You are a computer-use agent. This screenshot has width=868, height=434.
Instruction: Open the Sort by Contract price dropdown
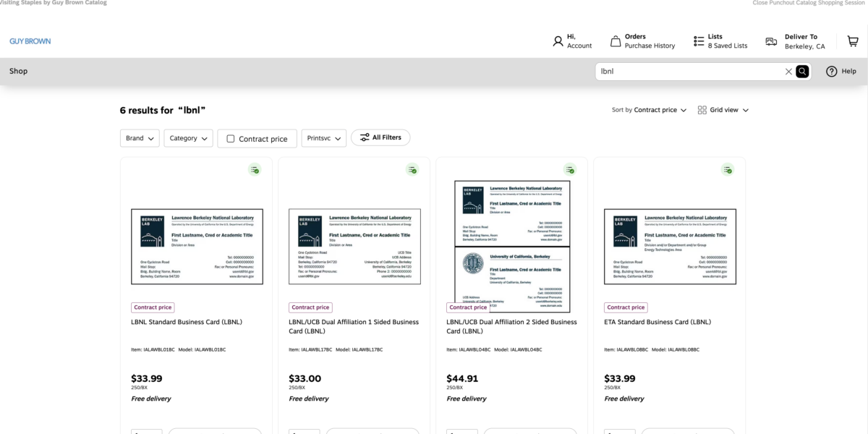(x=649, y=110)
